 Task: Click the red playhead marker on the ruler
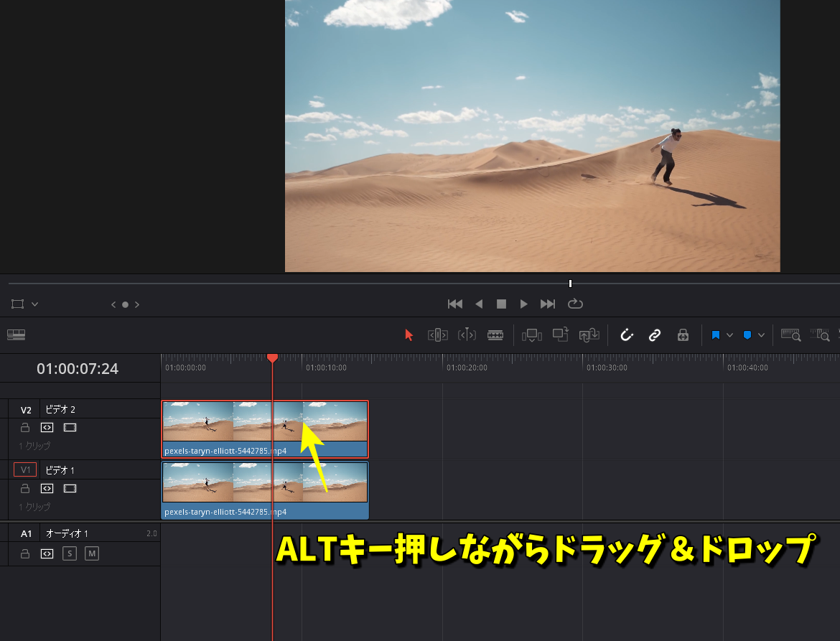pyautogui.click(x=273, y=357)
